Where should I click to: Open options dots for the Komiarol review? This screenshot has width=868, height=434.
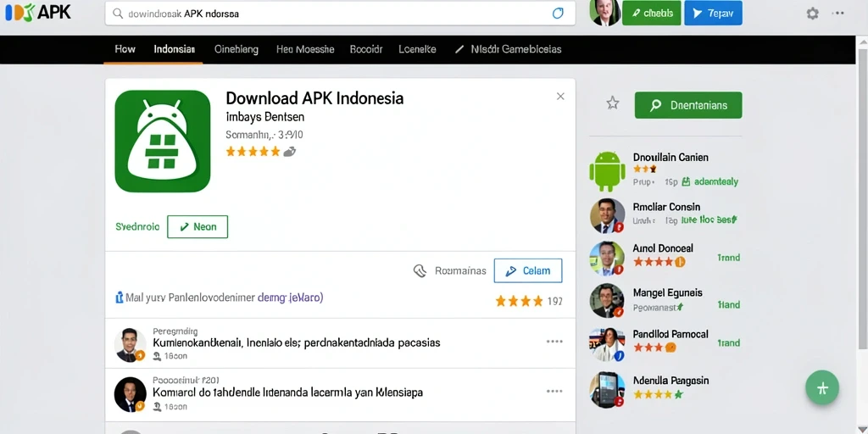tap(554, 392)
